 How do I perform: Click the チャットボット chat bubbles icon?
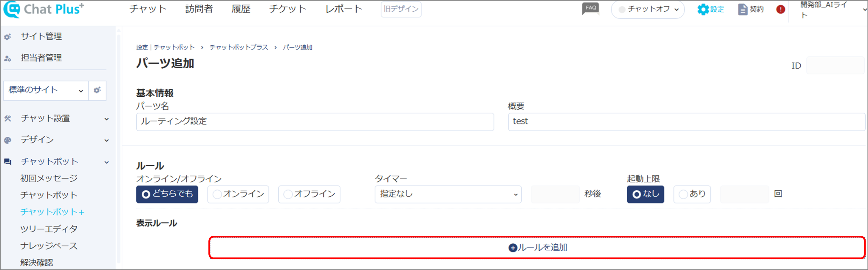(8, 162)
